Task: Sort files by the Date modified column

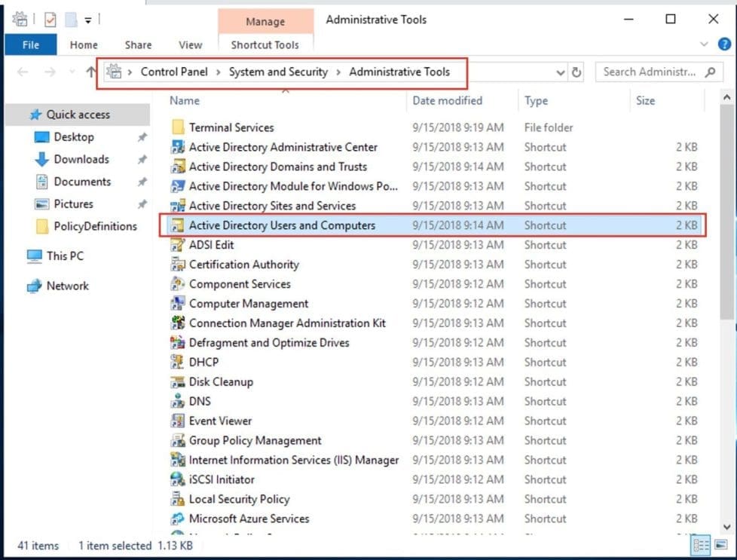Action: [446, 100]
